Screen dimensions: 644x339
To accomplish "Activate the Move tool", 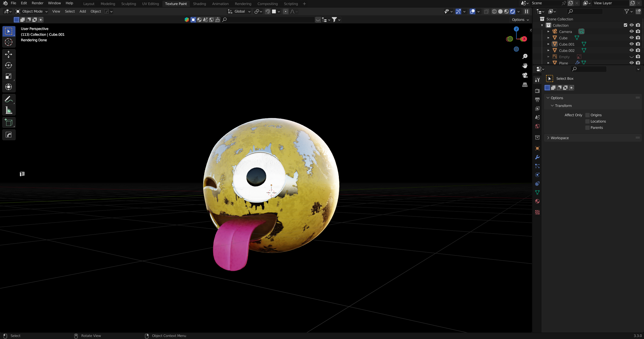I will pos(9,54).
